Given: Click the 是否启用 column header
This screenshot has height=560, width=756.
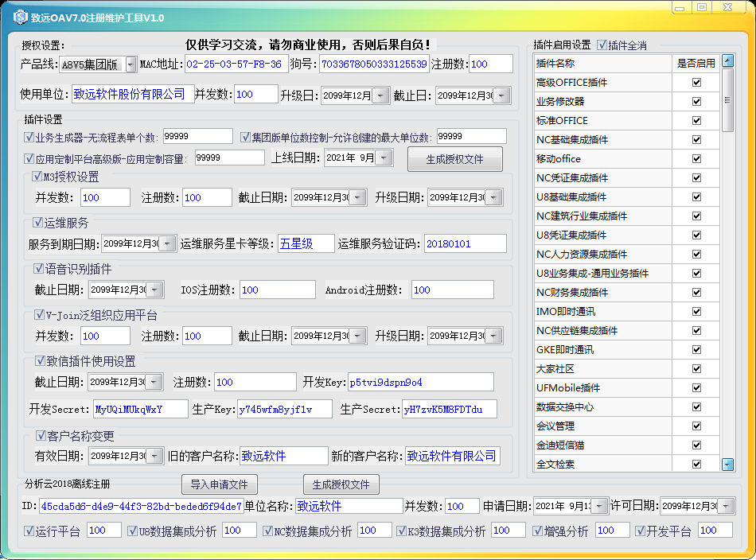Looking at the screenshot, I should pos(696,63).
